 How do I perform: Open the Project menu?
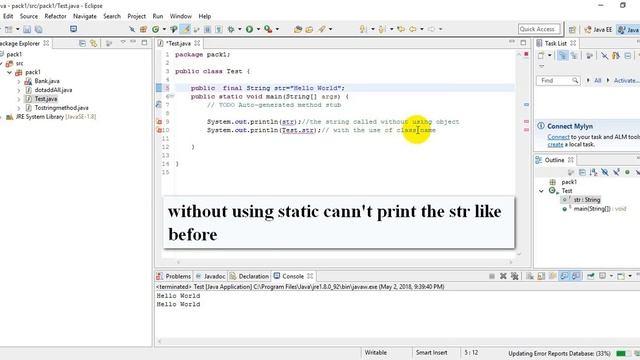(136, 16)
